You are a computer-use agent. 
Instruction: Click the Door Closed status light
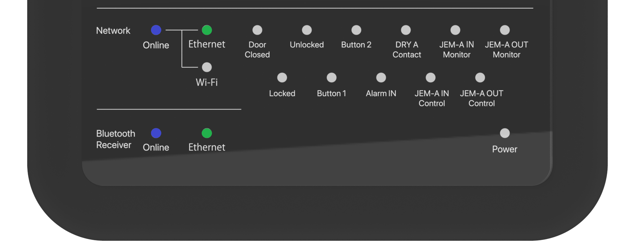(257, 30)
